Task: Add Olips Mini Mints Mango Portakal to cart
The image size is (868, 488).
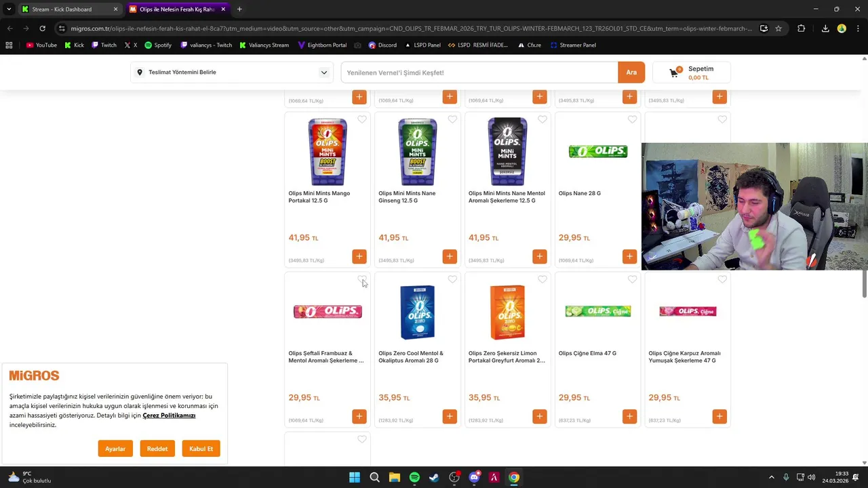Action: (359, 256)
